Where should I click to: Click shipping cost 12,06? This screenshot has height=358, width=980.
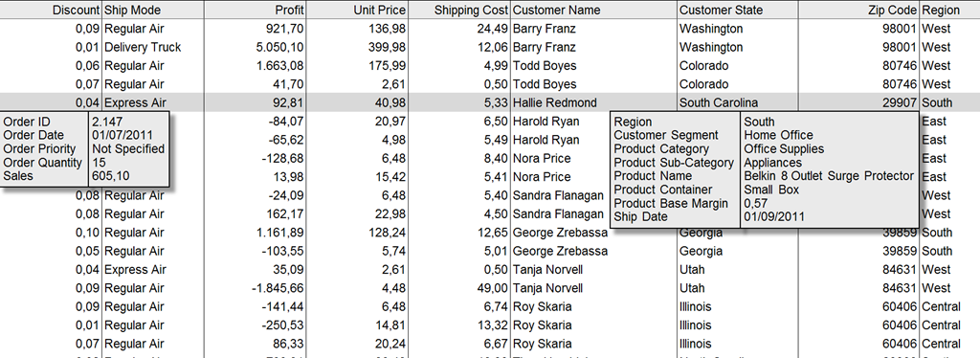[493, 47]
